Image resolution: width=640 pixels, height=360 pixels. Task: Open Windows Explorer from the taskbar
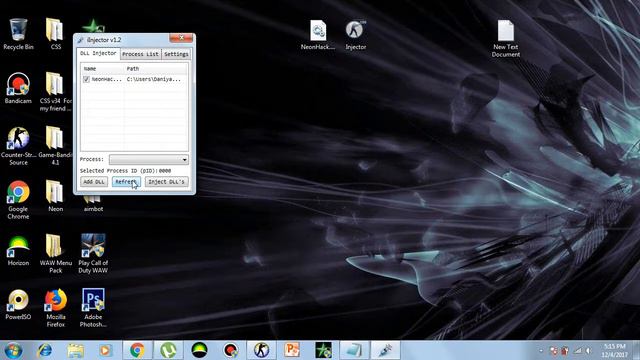(76, 350)
